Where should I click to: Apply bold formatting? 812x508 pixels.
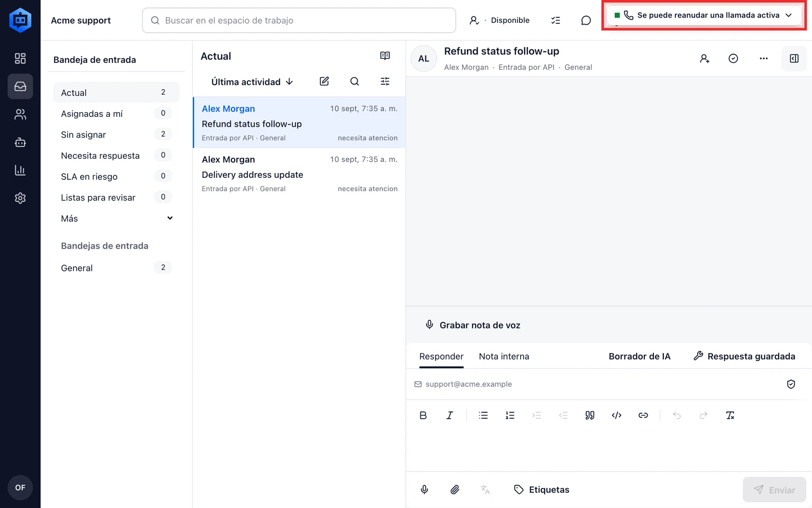tap(423, 415)
